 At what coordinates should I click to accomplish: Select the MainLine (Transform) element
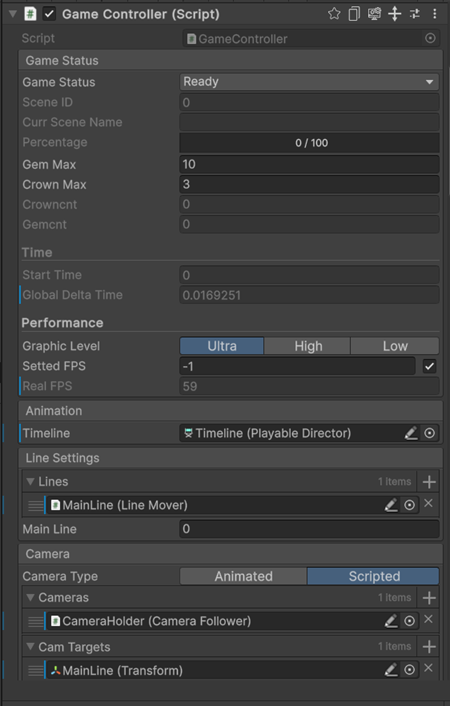tap(232, 670)
